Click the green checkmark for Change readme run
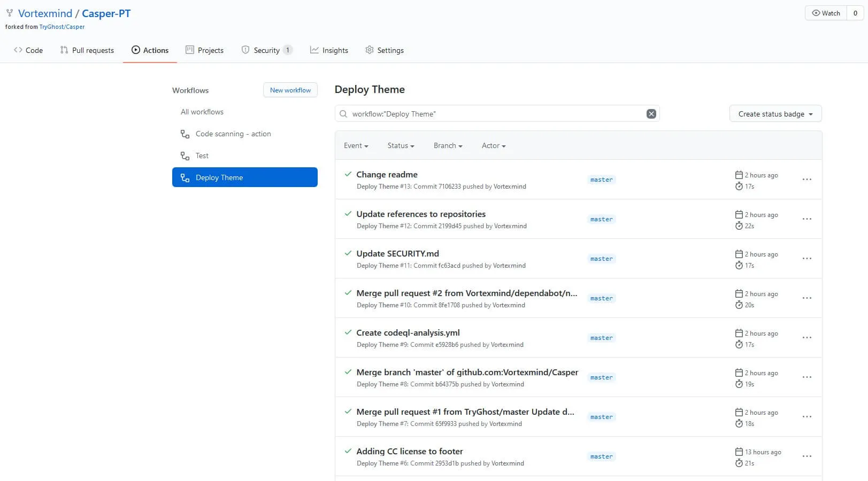This screenshot has height=481, width=868. pos(348,174)
